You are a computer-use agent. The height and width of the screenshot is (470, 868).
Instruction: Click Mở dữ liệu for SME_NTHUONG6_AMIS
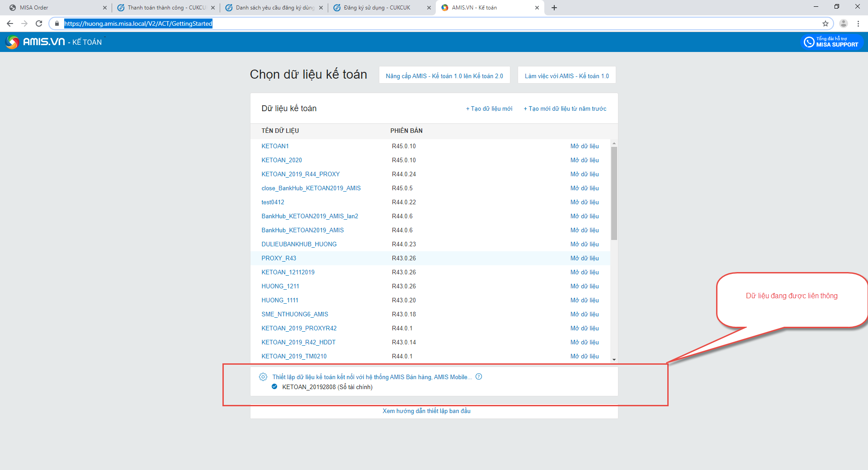[x=585, y=315]
